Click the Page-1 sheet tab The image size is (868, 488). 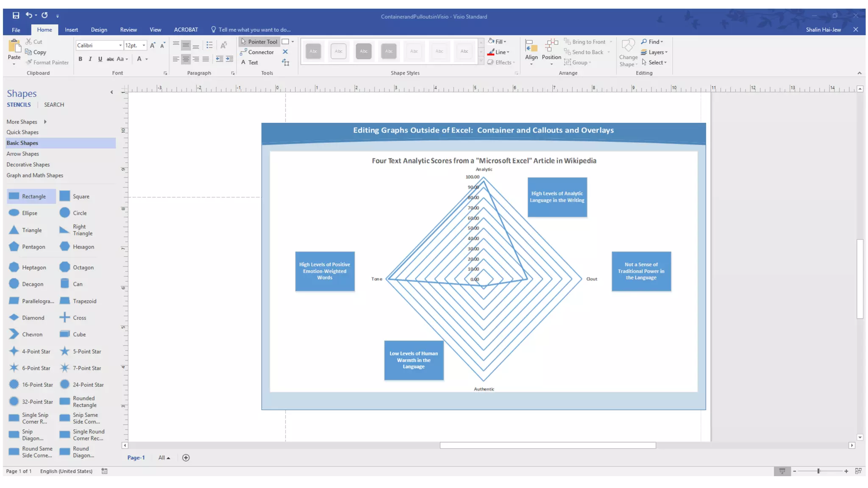[136, 457]
